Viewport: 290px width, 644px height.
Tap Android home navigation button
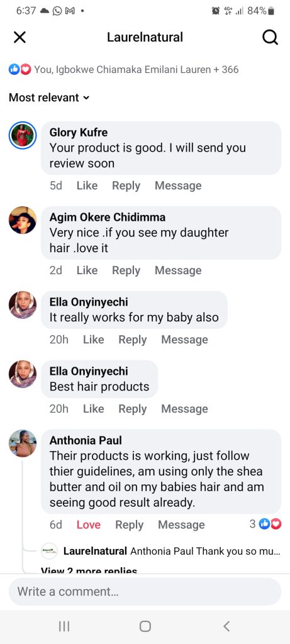(x=145, y=626)
